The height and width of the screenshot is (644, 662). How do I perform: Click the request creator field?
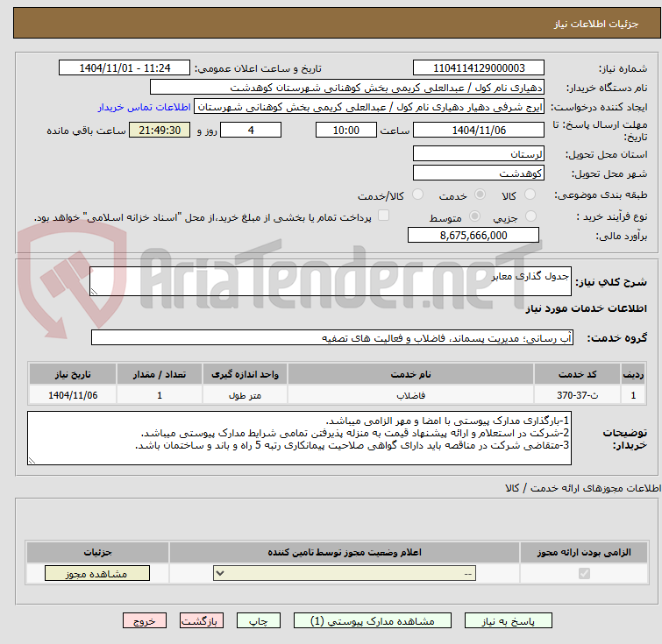click(x=369, y=107)
